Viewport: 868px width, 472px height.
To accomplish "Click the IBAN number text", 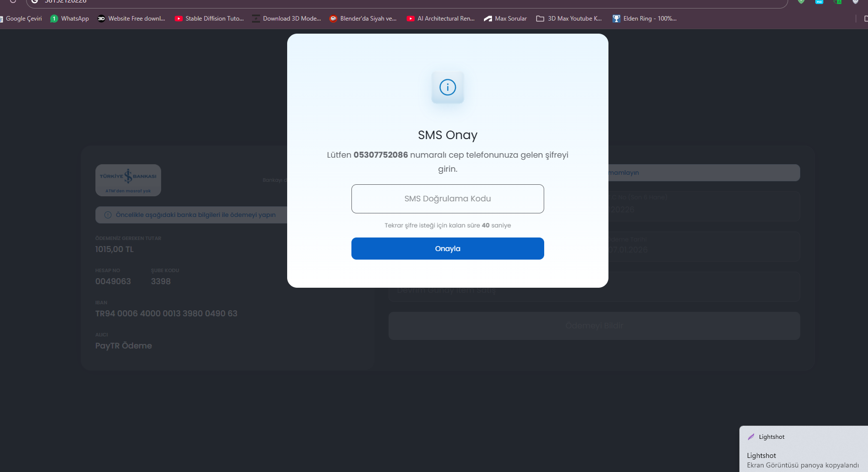I will [166, 313].
